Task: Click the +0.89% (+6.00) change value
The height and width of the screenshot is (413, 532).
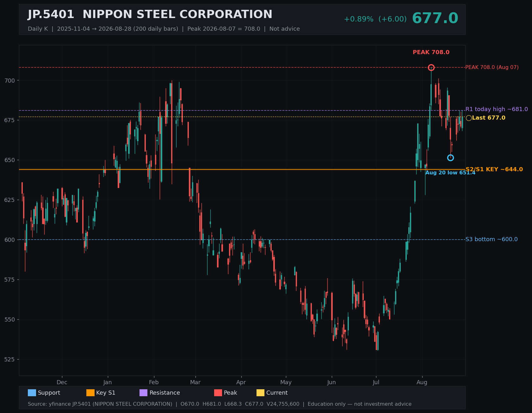Action: coord(375,19)
